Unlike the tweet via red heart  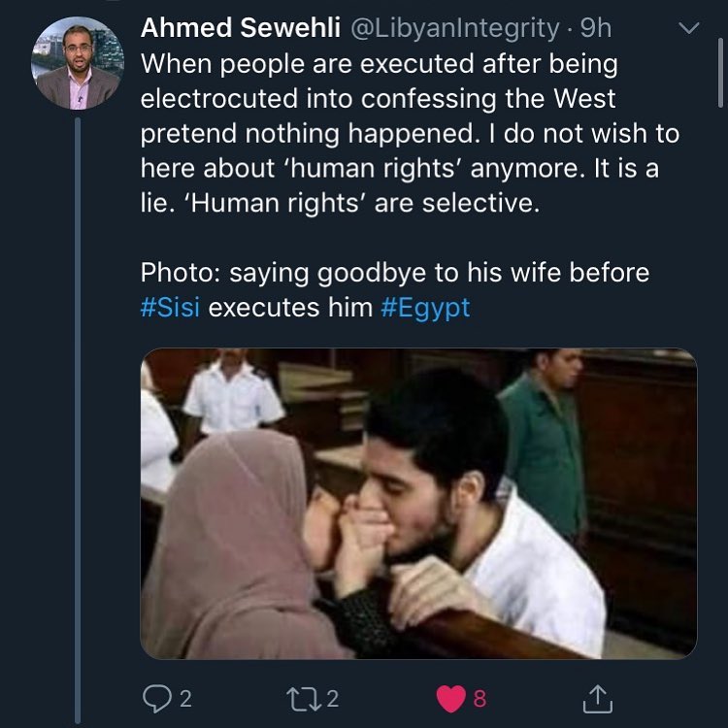click(x=450, y=699)
